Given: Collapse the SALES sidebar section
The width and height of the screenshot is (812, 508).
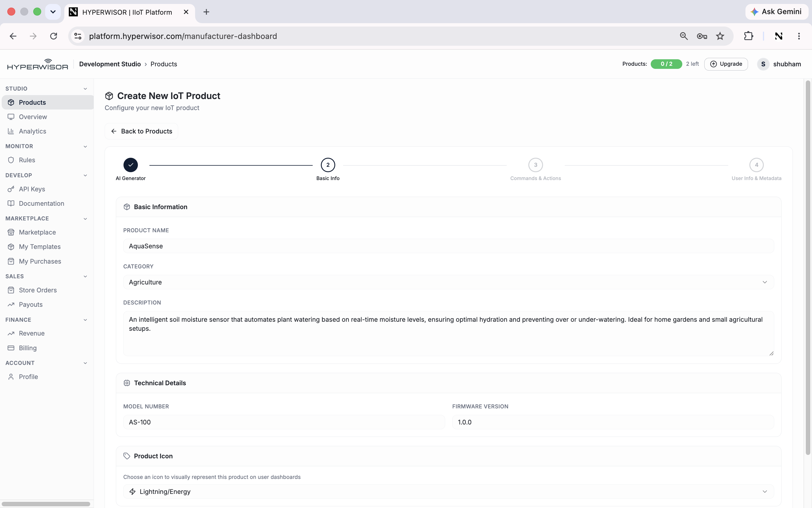Looking at the screenshot, I should tap(85, 277).
